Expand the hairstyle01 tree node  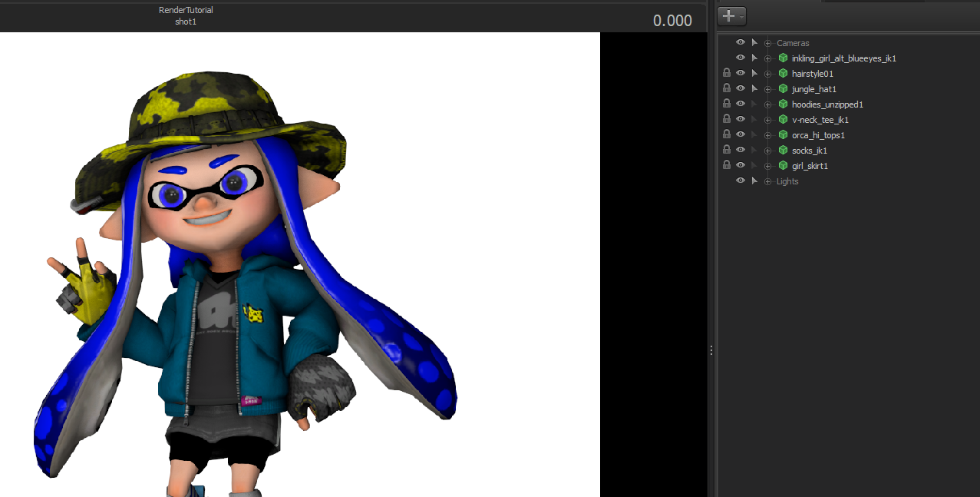click(x=768, y=74)
